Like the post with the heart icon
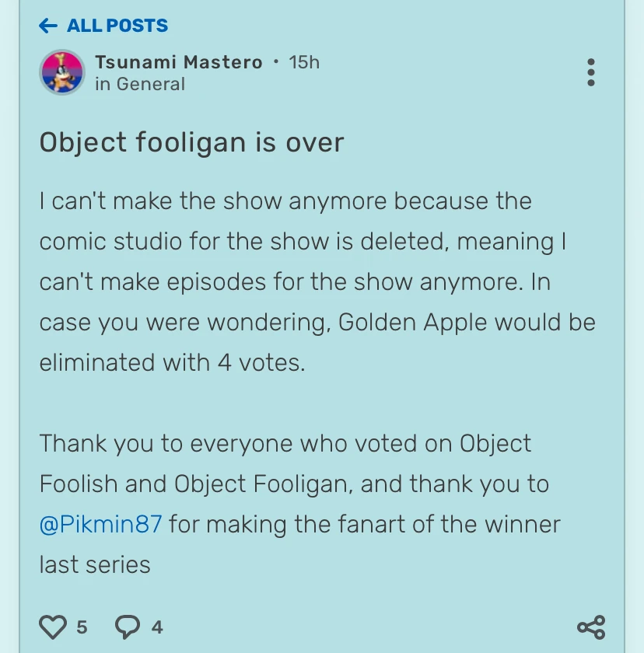The height and width of the screenshot is (653, 644). pos(53,627)
